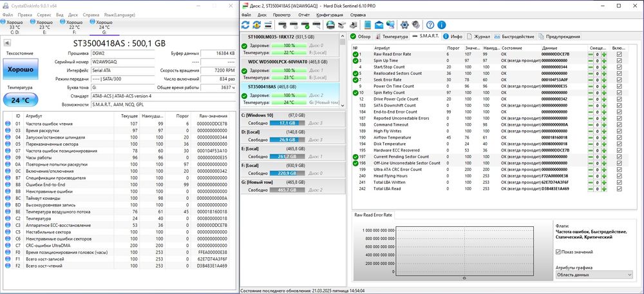This screenshot has width=644, height=294.
Task: Click the offset value field for Spin Retry Count
Action: point(598,92)
